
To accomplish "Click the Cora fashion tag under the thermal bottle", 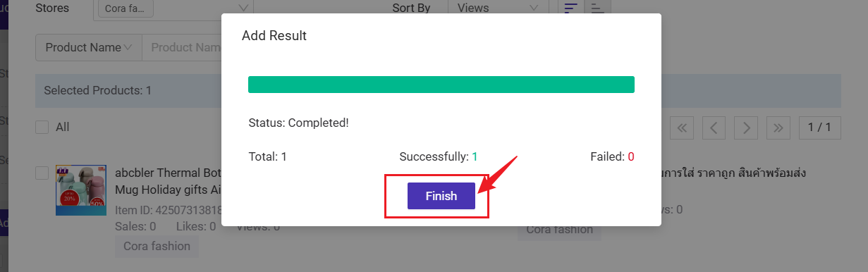I will pos(157,247).
